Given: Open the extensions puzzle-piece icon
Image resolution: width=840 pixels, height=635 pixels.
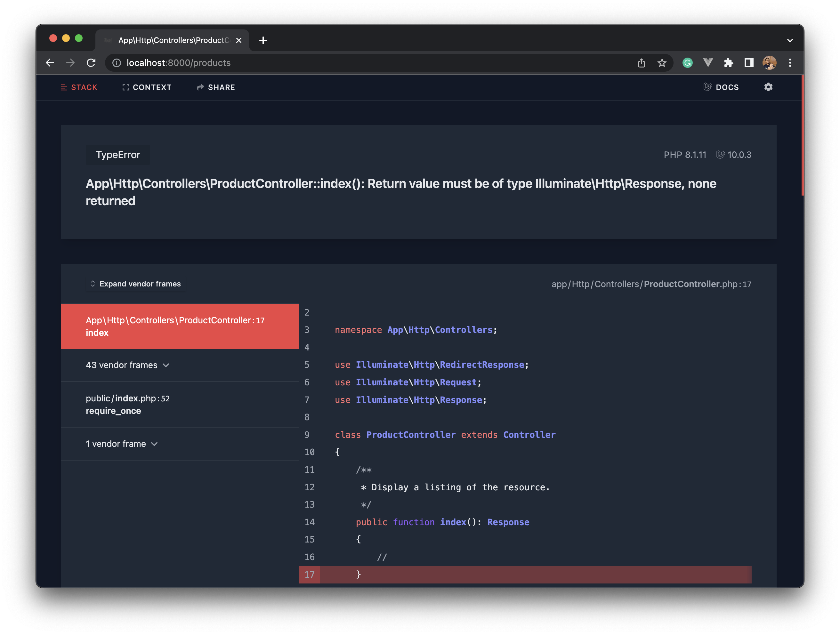Looking at the screenshot, I should tap(729, 63).
